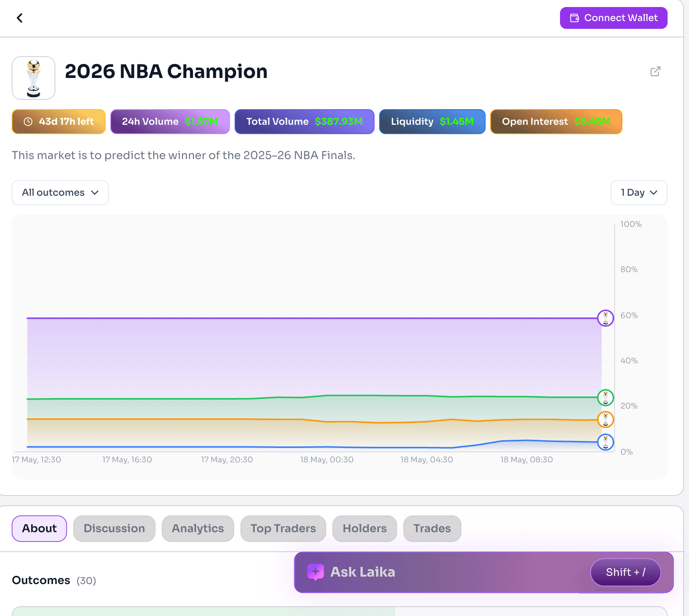Open the Trades tab

coord(432,529)
